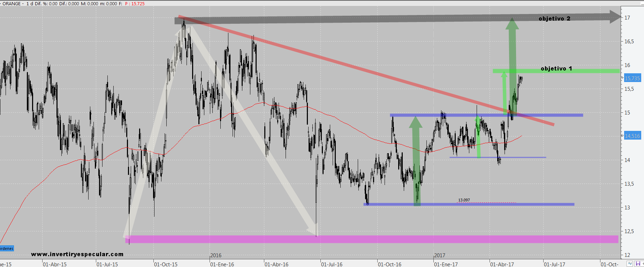Click the purple floppy disk save icon

638,264
